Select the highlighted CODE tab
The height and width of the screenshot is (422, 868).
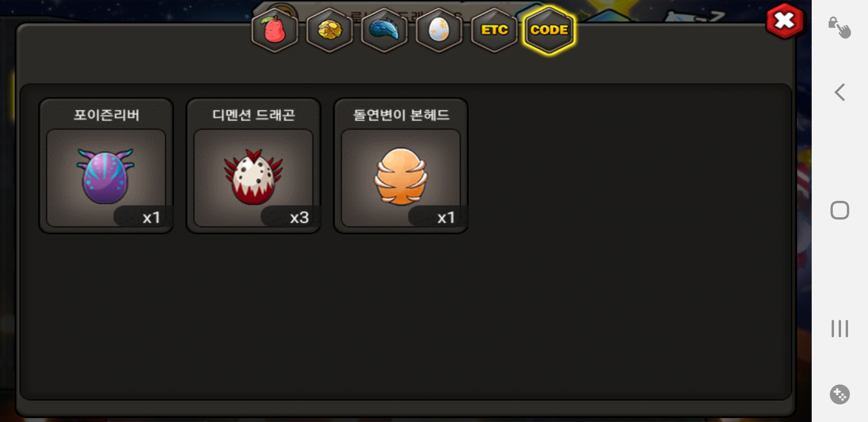click(x=549, y=30)
